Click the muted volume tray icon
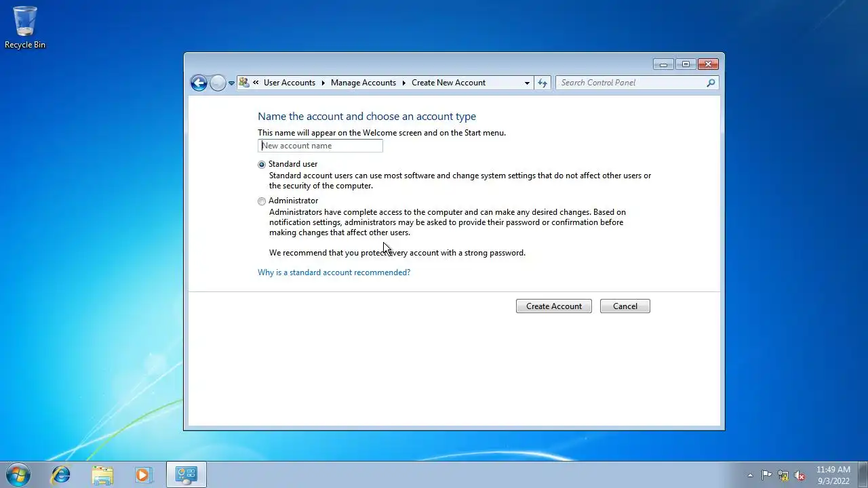The width and height of the screenshot is (868, 488). click(x=800, y=475)
